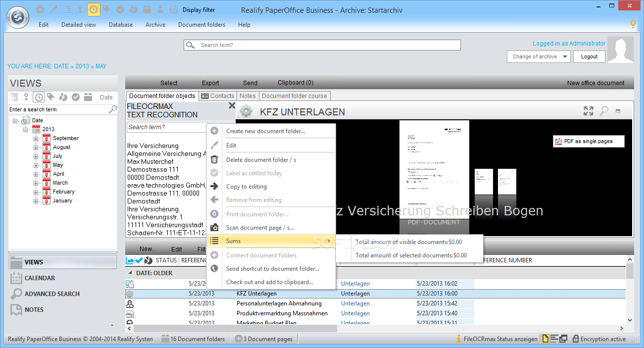Screen dimensions: 644x348
Task: Switch to the Notes tab
Action: [248, 96]
